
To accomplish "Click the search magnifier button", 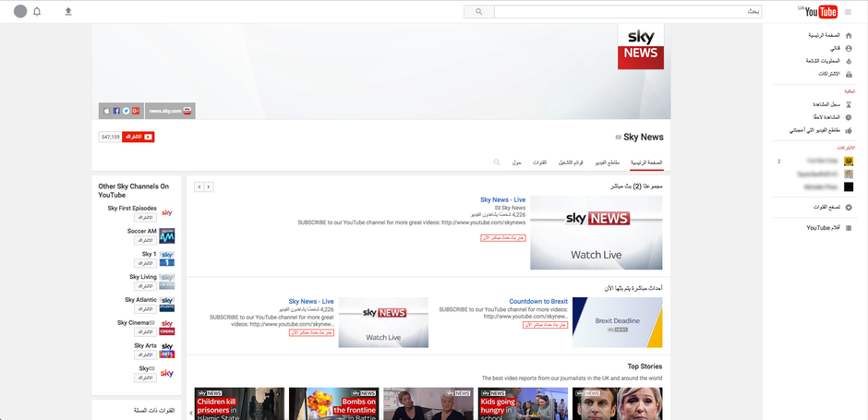I will 479,12.
